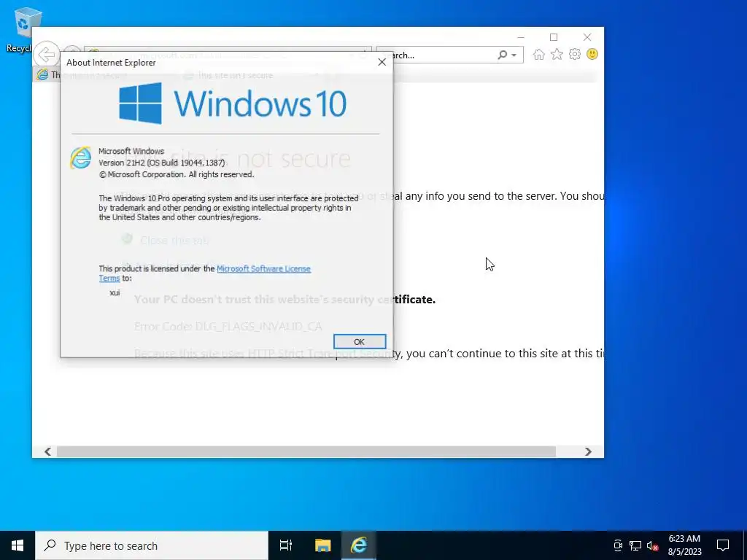Click the Microsoft Corporation copyright line
Screen dimensions: 747x560
pos(177,174)
